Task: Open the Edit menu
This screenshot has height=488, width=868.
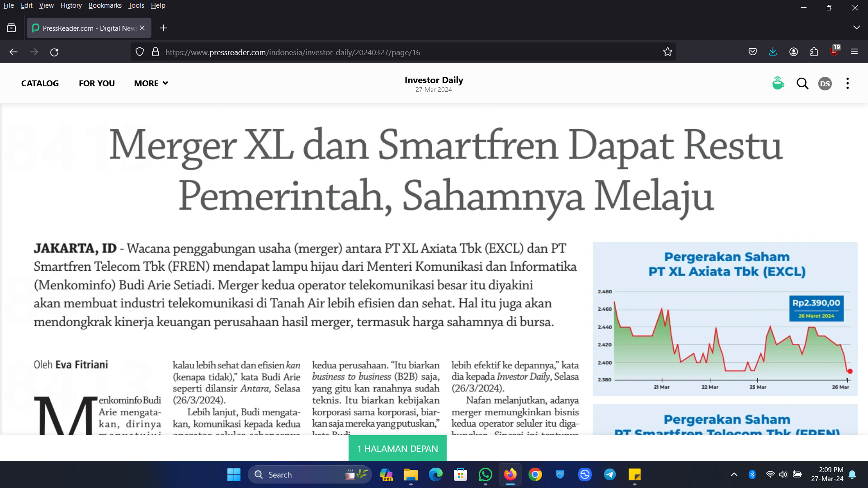Action: point(27,5)
